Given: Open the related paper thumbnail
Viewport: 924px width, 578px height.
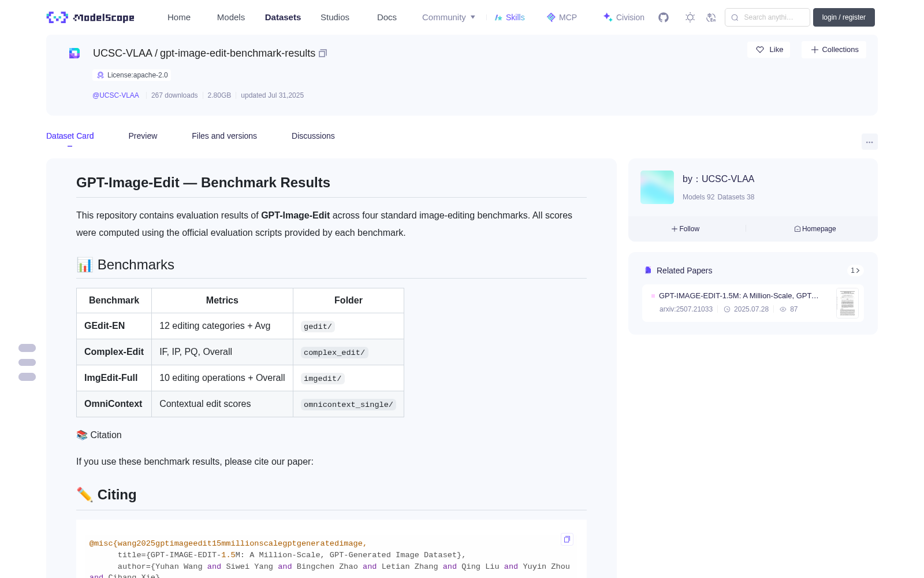Looking at the screenshot, I should click(847, 303).
